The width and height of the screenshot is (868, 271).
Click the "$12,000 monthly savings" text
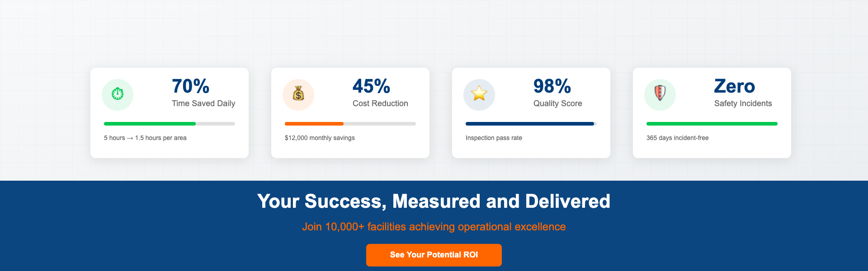pos(320,138)
